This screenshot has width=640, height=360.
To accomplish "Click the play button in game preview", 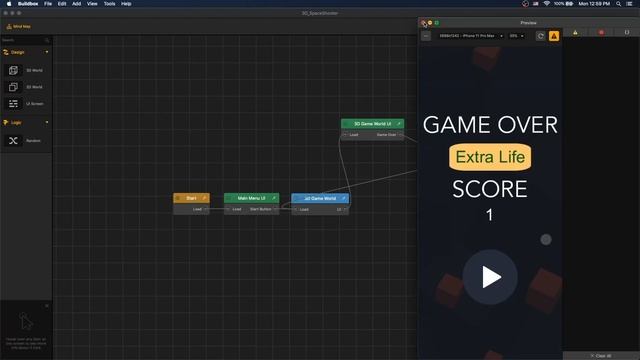I will coord(490,277).
